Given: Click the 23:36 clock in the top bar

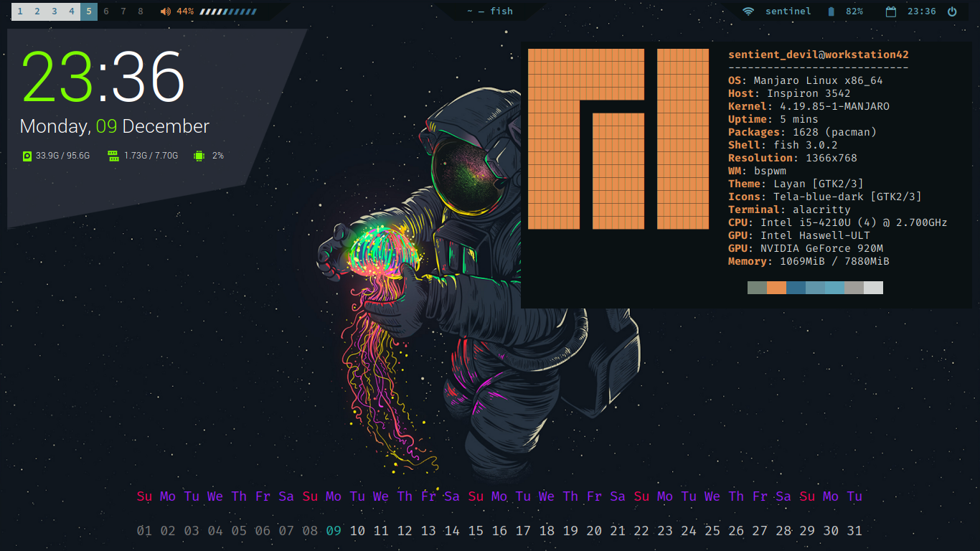Looking at the screenshot, I should click(x=922, y=11).
